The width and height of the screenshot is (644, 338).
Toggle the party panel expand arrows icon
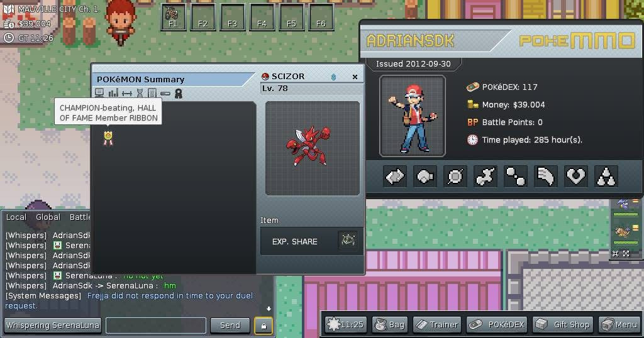[x=626, y=254]
